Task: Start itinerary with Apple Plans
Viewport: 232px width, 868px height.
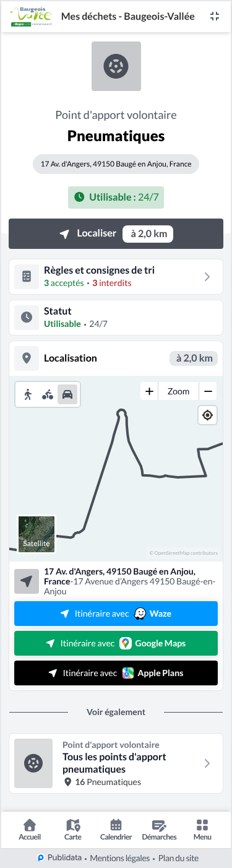Action: (x=116, y=673)
